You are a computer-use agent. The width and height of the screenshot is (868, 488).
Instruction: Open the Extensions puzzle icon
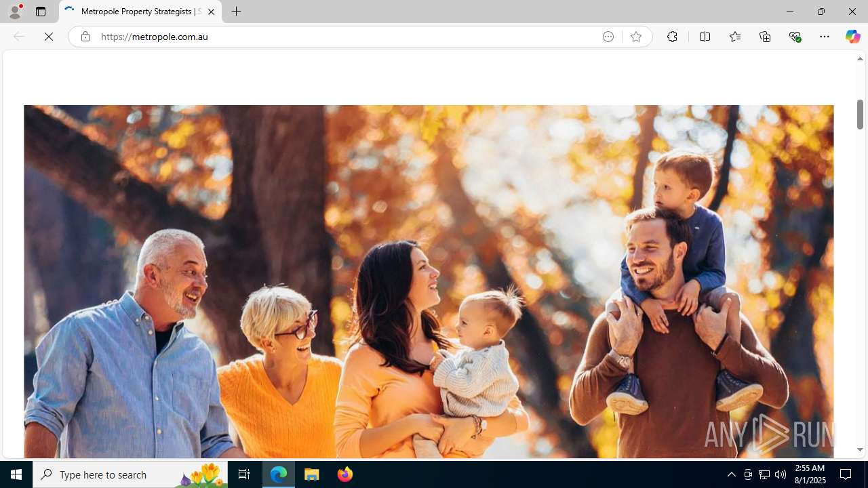tap(672, 37)
